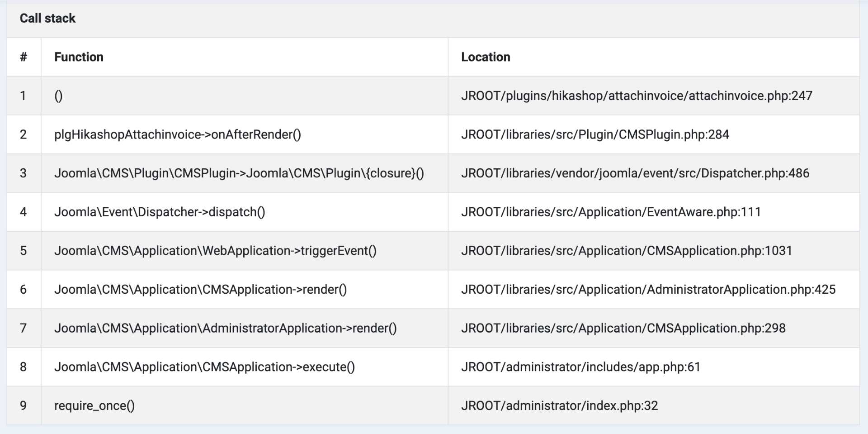
Task: Click the AdministratorApplication->render() function entry
Action: pyautogui.click(x=225, y=328)
